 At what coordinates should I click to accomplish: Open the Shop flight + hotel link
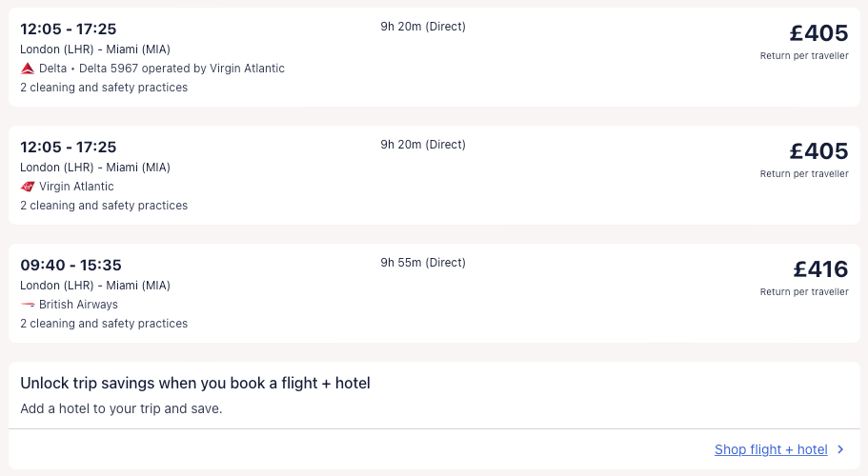tap(771, 449)
